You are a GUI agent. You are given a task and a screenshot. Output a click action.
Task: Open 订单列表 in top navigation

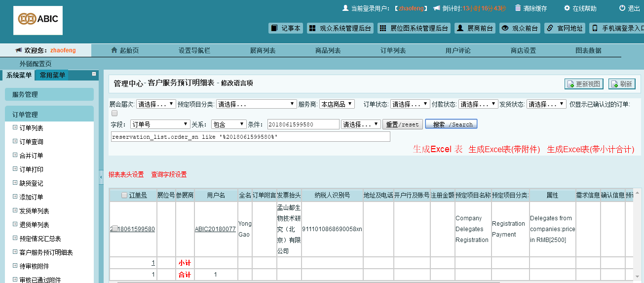point(393,50)
